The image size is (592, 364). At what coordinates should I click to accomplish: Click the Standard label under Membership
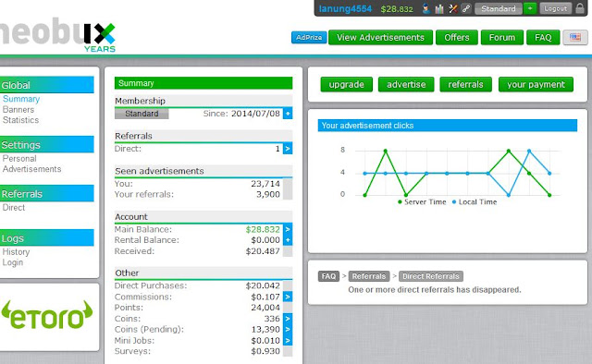(142, 114)
